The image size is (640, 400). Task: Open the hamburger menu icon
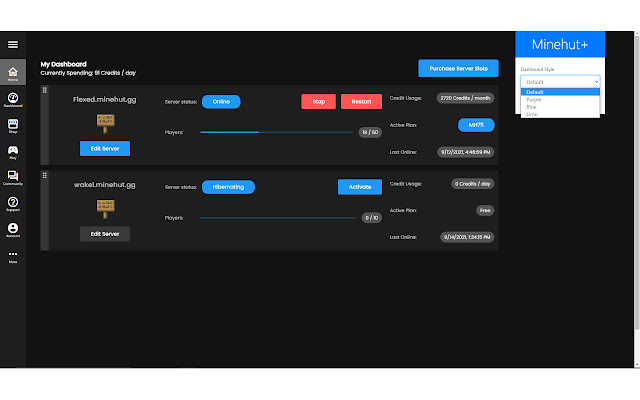(x=13, y=44)
